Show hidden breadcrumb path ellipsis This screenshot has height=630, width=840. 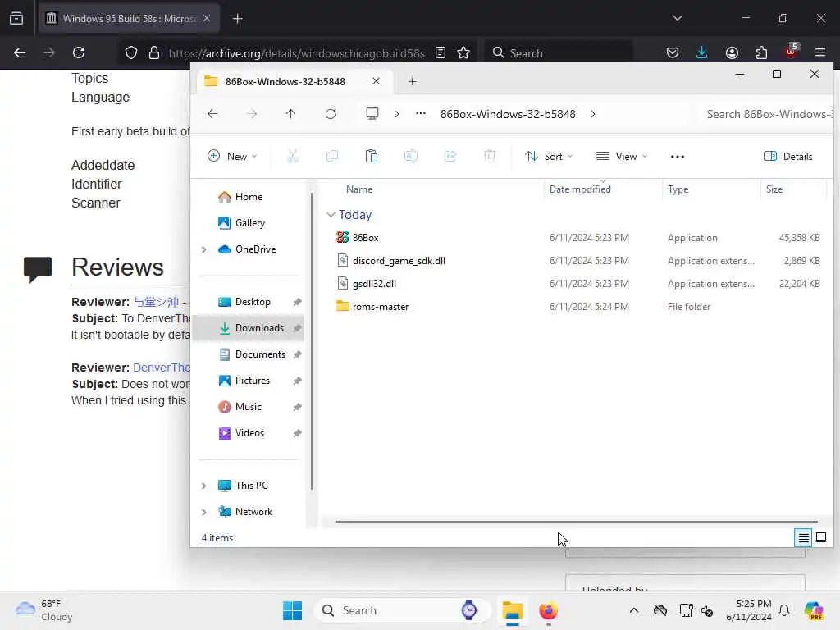421,113
